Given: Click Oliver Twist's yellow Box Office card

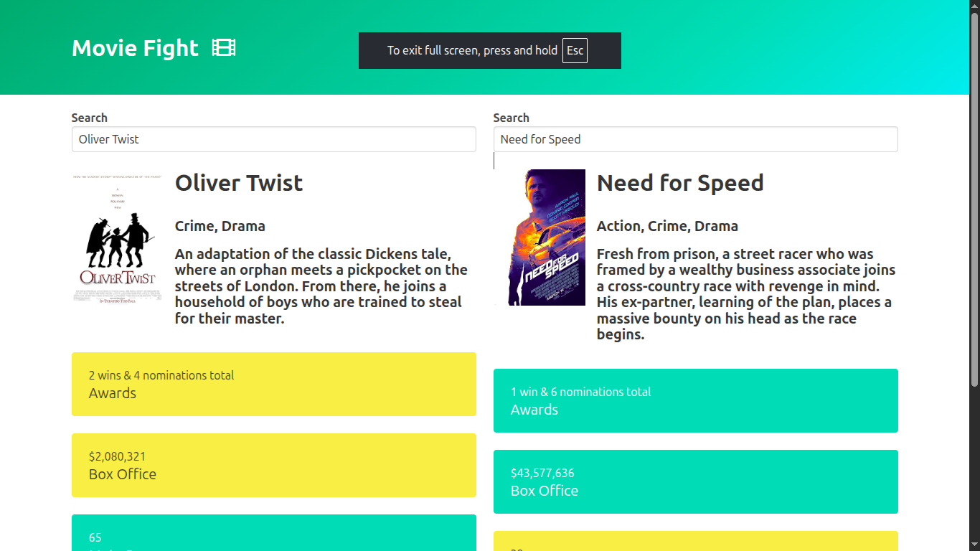Looking at the screenshot, I should point(273,465).
